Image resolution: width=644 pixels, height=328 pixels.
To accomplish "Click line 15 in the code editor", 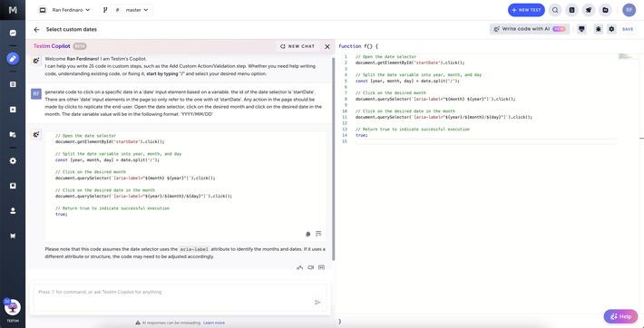I will pyautogui.click(x=486, y=141).
